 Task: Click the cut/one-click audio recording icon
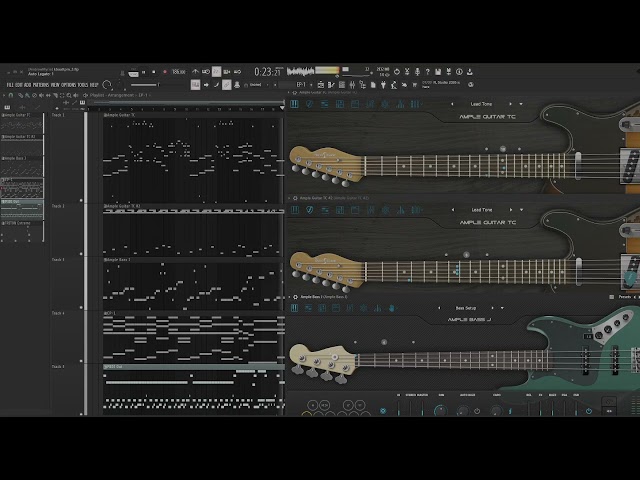click(x=407, y=72)
